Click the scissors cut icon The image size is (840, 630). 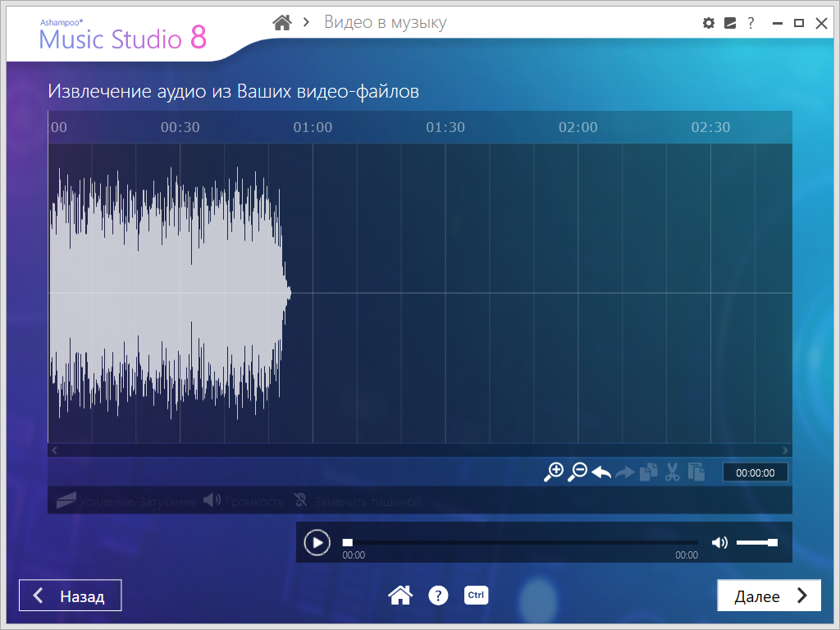673,472
